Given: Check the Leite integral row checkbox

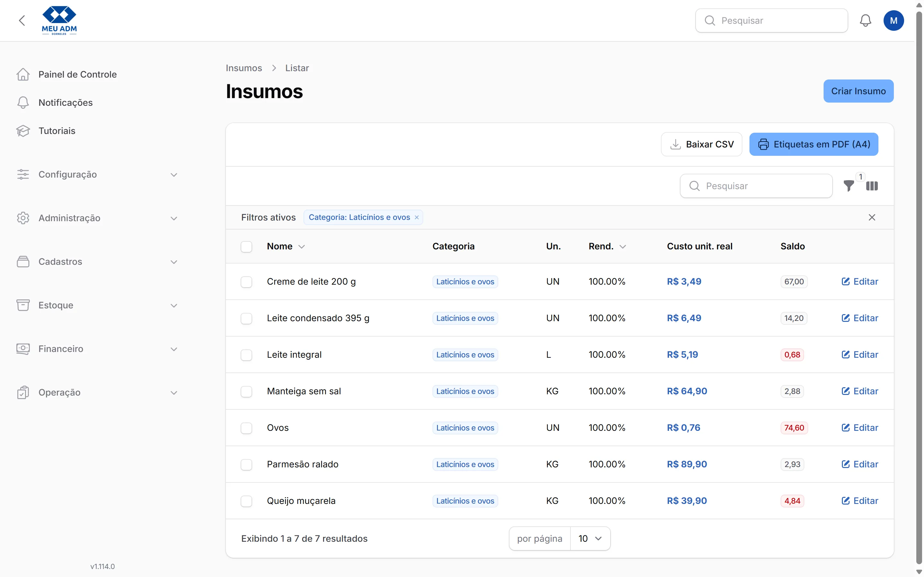Looking at the screenshot, I should (246, 355).
